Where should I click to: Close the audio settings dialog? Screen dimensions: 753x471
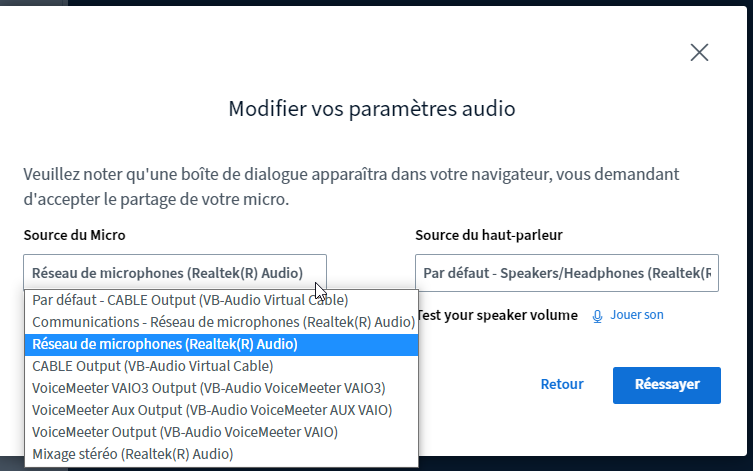click(699, 52)
